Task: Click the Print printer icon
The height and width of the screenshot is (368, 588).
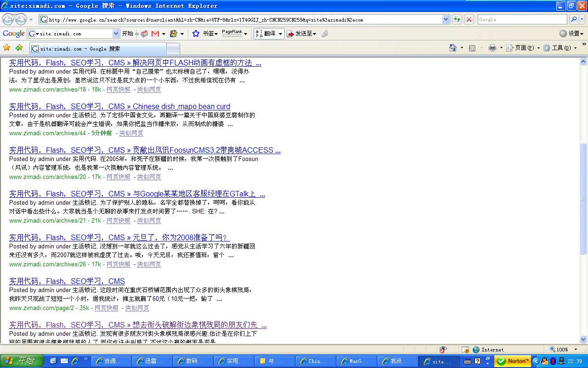Action: tap(492, 48)
